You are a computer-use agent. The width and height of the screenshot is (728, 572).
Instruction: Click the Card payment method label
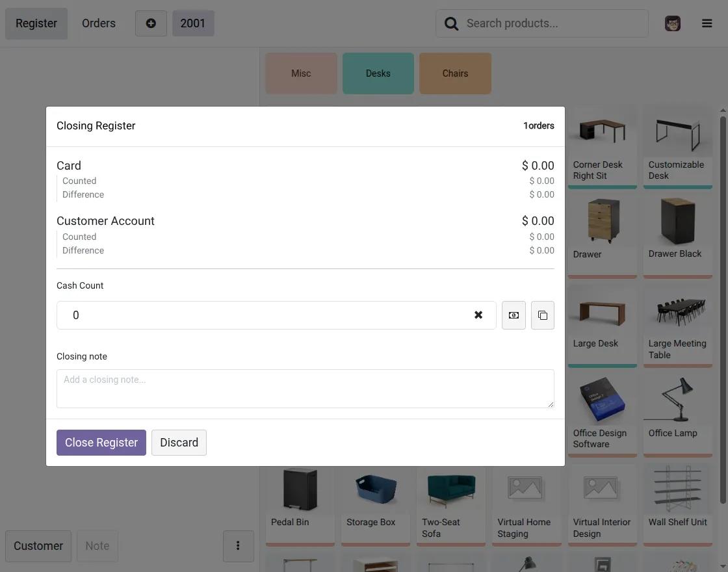tap(69, 166)
